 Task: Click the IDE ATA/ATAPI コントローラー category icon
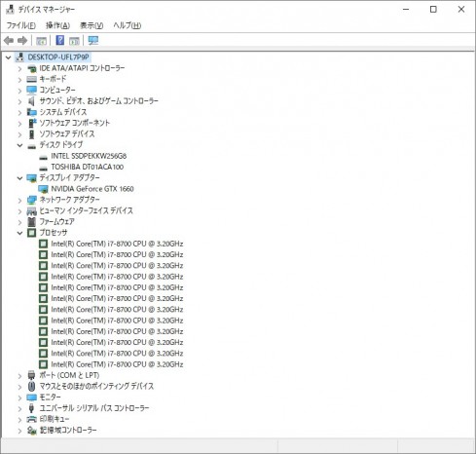(x=31, y=68)
